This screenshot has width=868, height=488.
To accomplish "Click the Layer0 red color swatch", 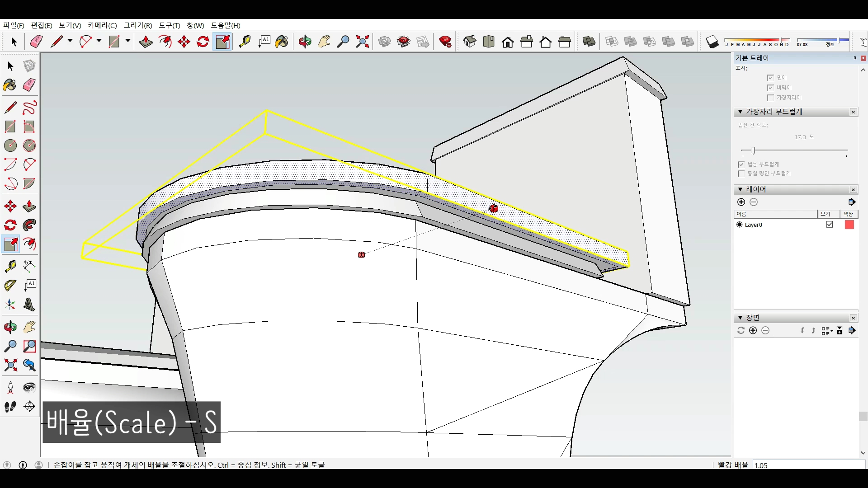I will (x=849, y=225).
